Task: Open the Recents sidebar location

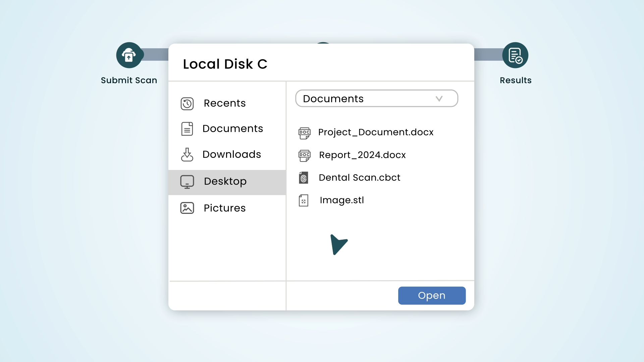Action: click(225, 103)
